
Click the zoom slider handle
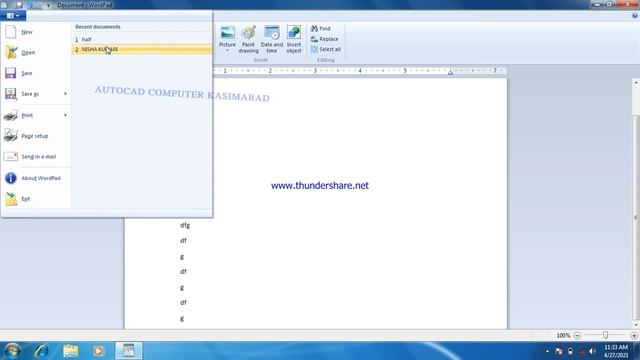pyautogui.click(x=605, y=335)
